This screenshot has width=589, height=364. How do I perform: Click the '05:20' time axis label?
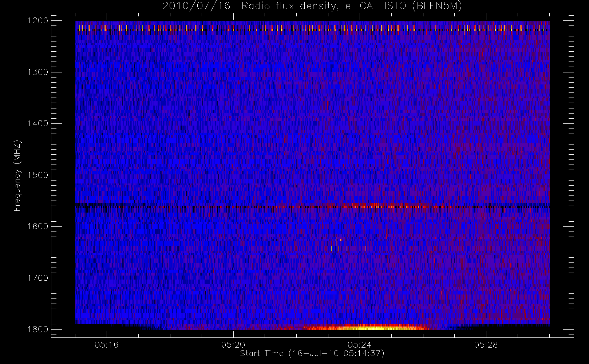pyautogui.click(x=233, y=345)
